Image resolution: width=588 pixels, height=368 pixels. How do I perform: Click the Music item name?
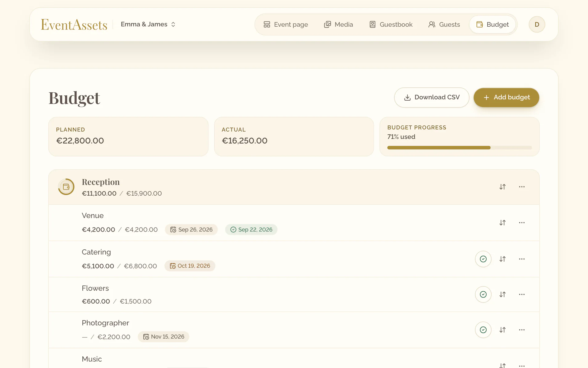point(92,359)
